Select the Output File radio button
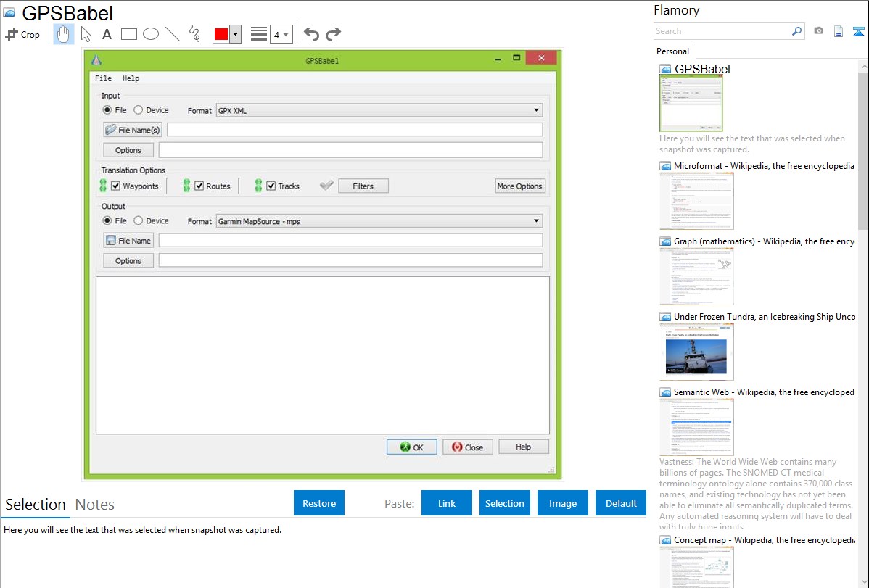 coord(107,220)
